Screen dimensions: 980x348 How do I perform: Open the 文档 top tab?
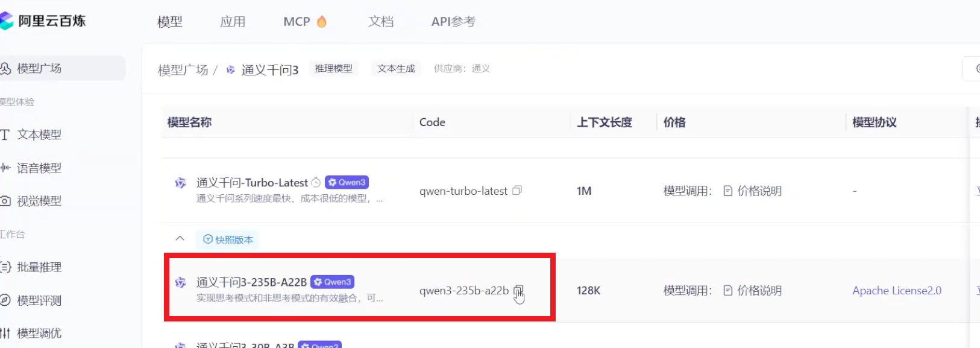point(381,22)
